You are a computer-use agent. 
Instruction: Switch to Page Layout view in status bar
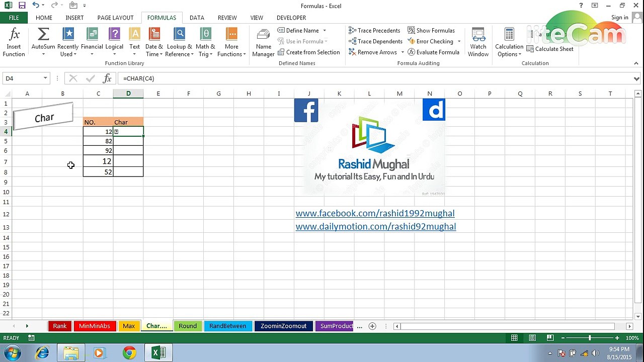tap(532, 338)
